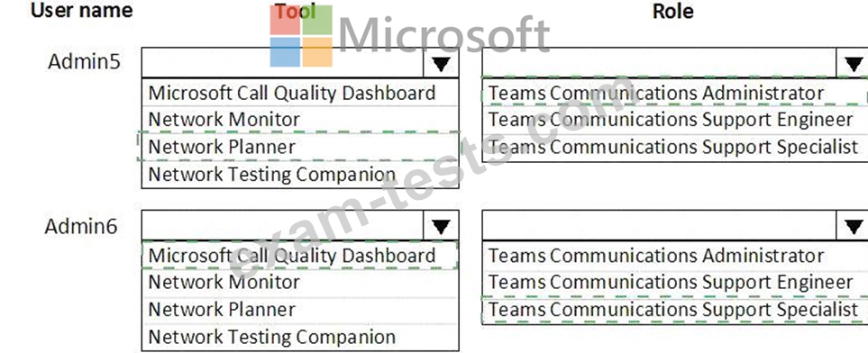Pick Teams Communications Support Specialist for Admin5
Image resolution: width=868 pixels, height=353 pixels.
click(675, 147)
